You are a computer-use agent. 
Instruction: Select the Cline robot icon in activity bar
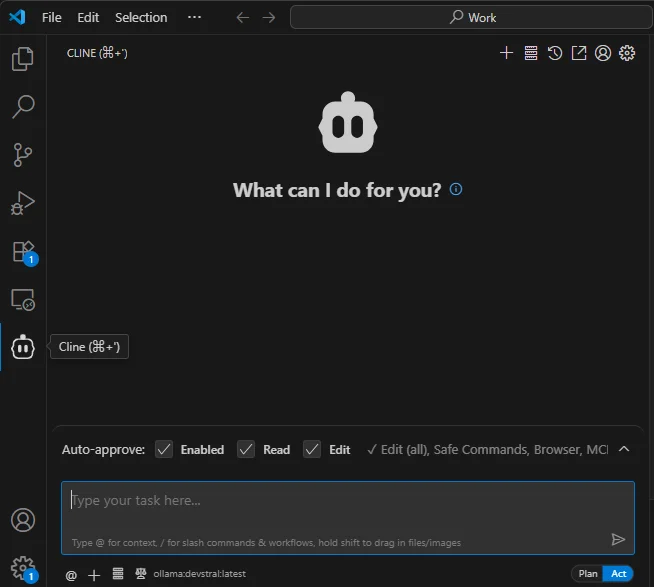[23, 347]
